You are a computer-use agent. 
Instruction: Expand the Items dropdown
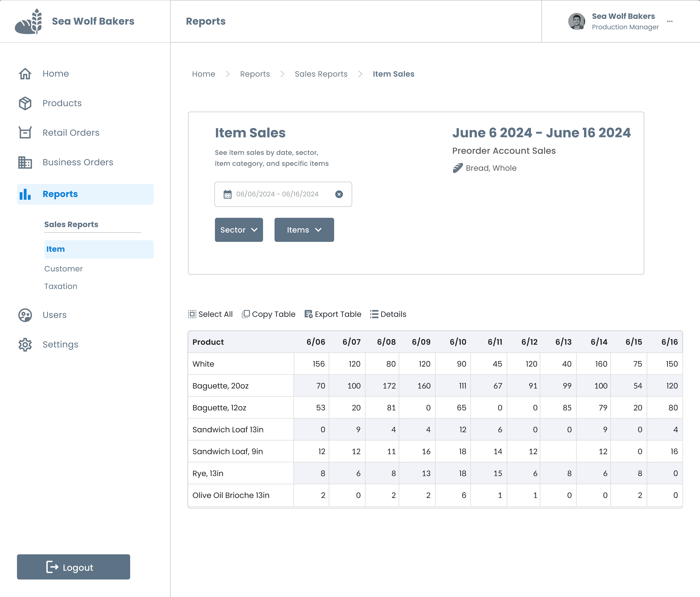click(304, 230)
